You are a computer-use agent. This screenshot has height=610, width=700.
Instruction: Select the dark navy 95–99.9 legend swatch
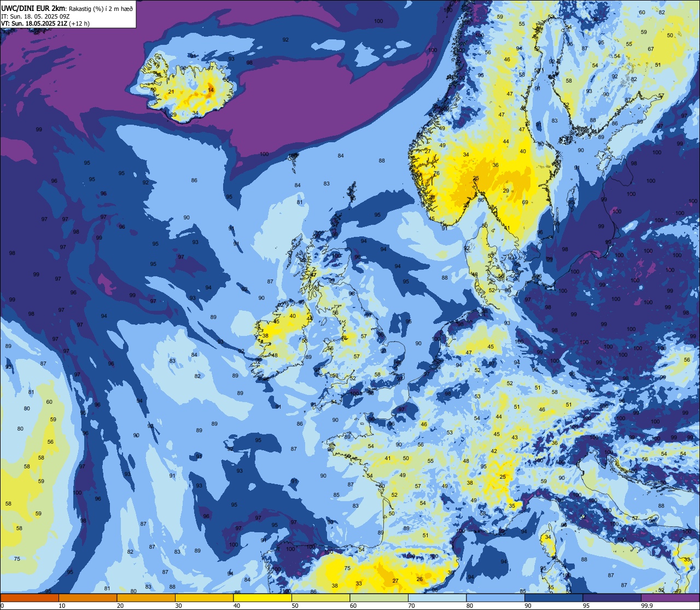[612, 597]
